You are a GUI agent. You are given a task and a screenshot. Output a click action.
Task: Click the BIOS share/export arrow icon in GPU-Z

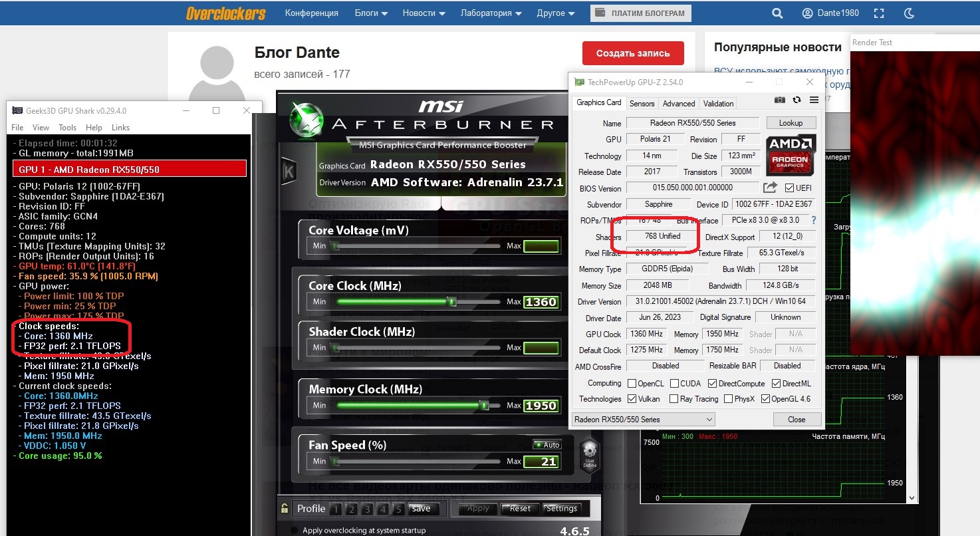tap(770, 188)
